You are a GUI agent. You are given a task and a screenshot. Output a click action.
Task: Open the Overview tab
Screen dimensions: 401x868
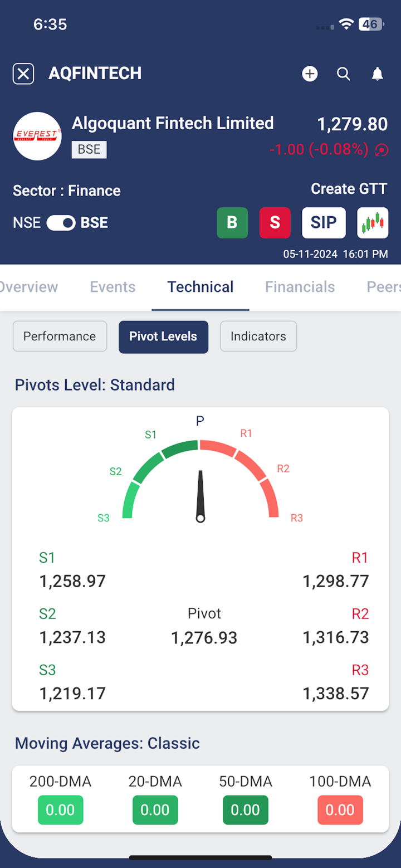point(28,287)
